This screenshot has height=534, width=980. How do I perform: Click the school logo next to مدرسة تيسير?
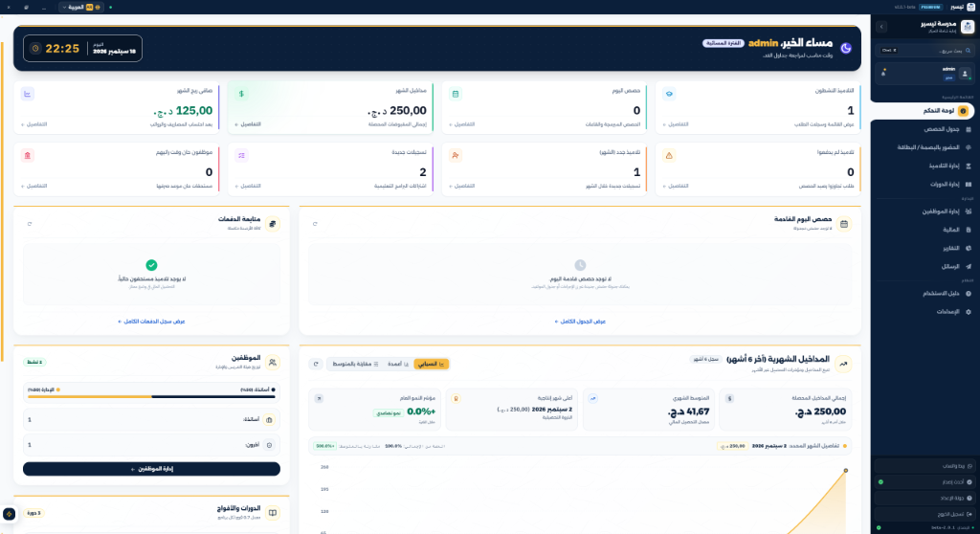tap(967, 26)
